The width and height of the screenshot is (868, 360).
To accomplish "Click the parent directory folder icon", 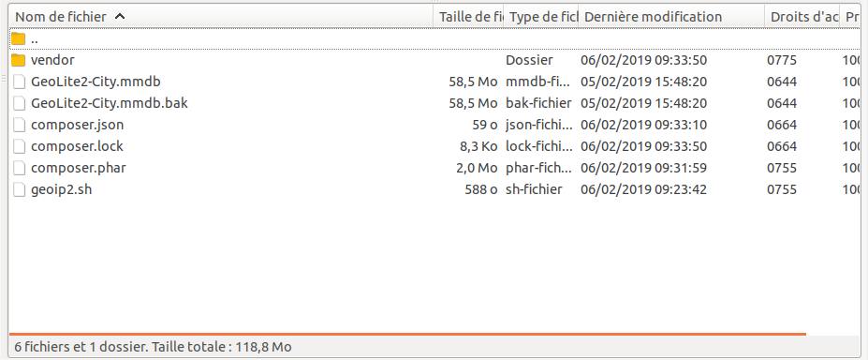I will (x=19, y=38).
